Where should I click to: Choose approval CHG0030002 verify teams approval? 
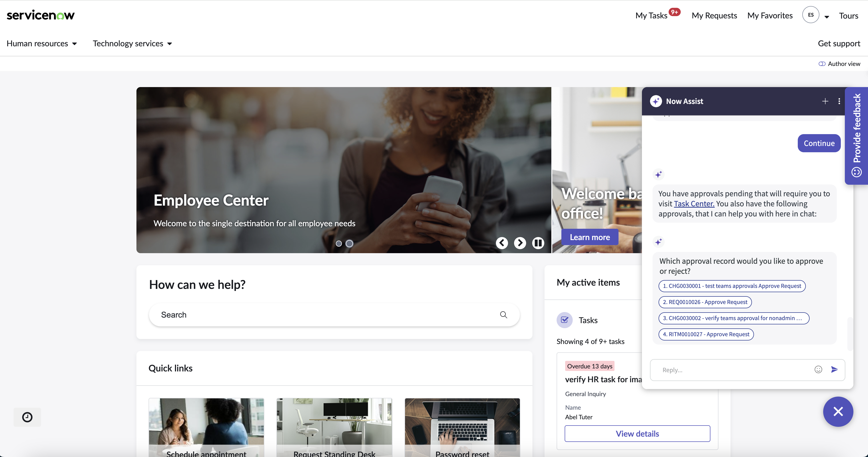[734, 318]
